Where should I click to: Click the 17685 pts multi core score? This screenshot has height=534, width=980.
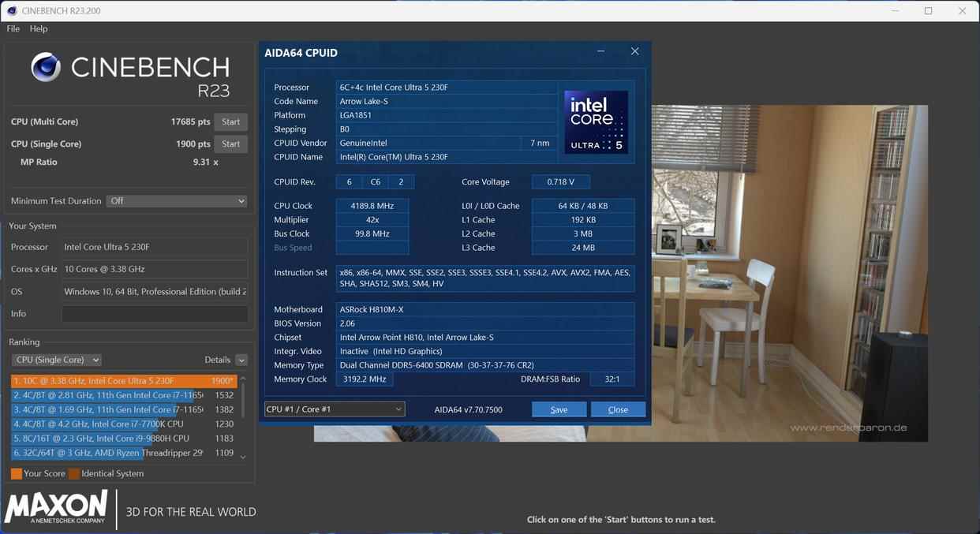191,121
